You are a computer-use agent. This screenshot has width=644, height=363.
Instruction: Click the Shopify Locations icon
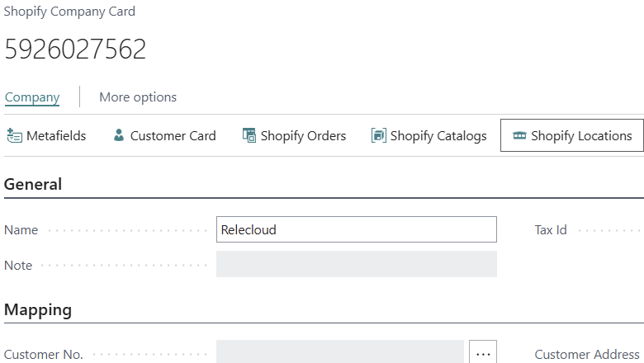click(x=519, y=136)
